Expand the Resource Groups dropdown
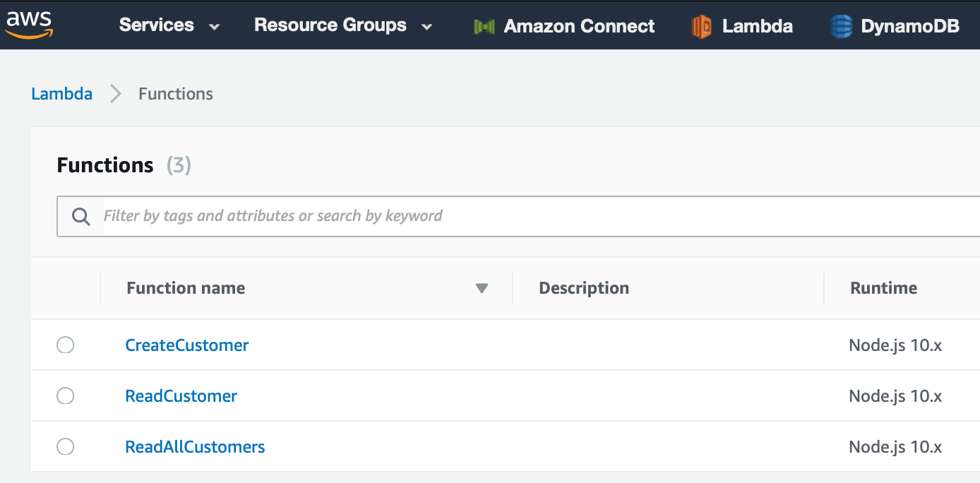The width and height of the screenshot is (980, 483). (343, 25)
